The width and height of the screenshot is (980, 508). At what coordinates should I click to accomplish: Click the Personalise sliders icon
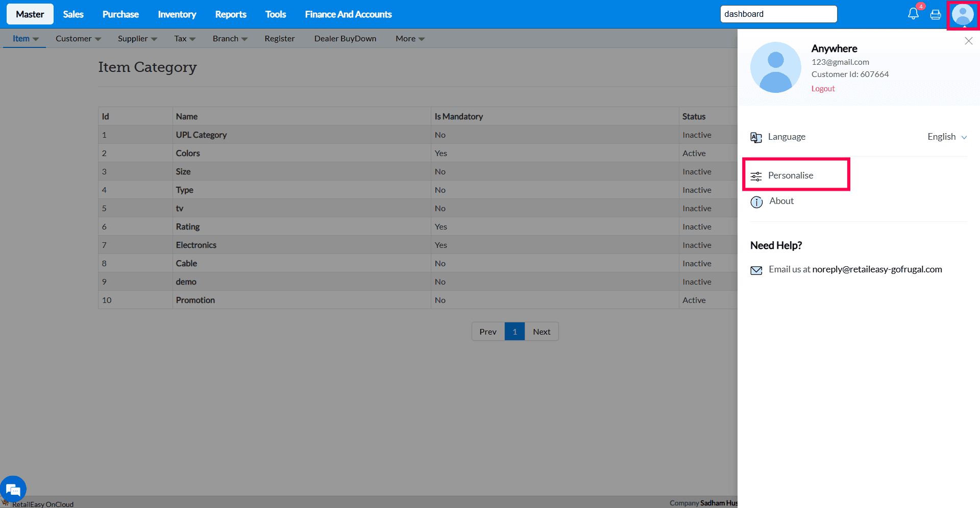coord(756,176)
